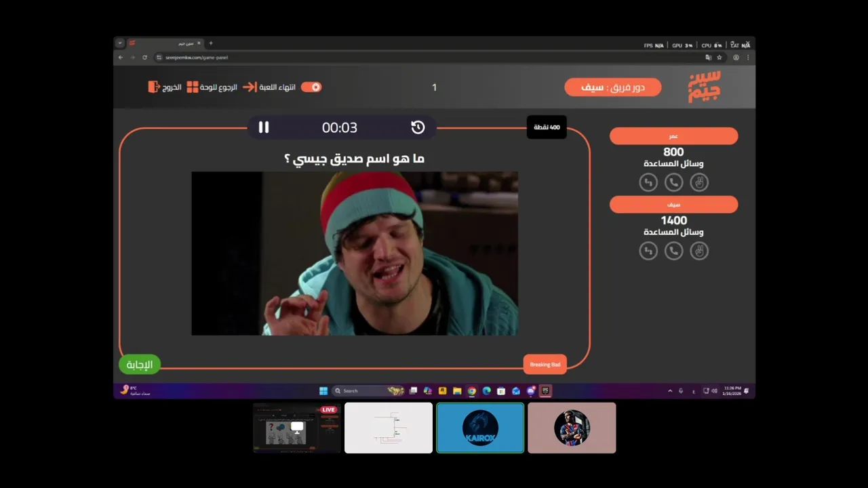Image resolution: width=868 pixels, height=488 pixels.
Task: Reset the timer with the restart icon
Action: (418, 127)
